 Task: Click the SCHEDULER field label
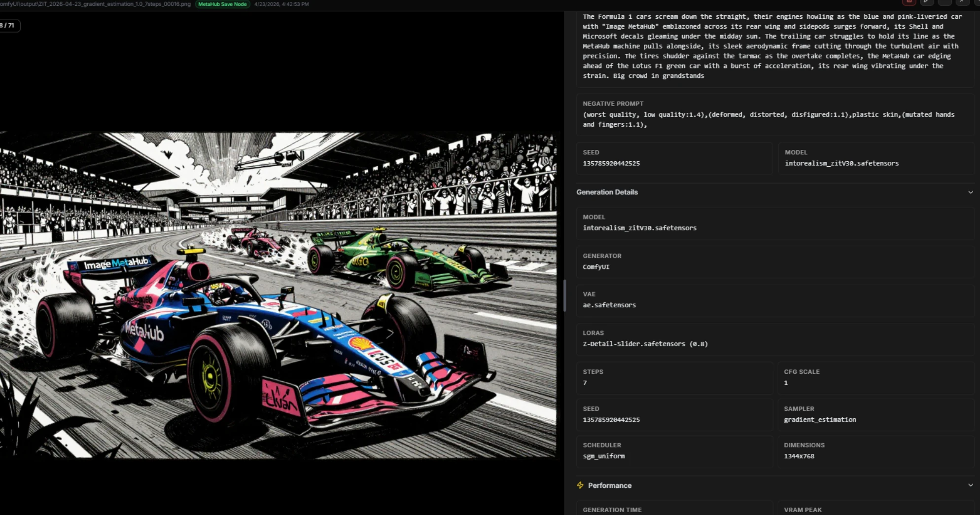(x=601, y=445)
